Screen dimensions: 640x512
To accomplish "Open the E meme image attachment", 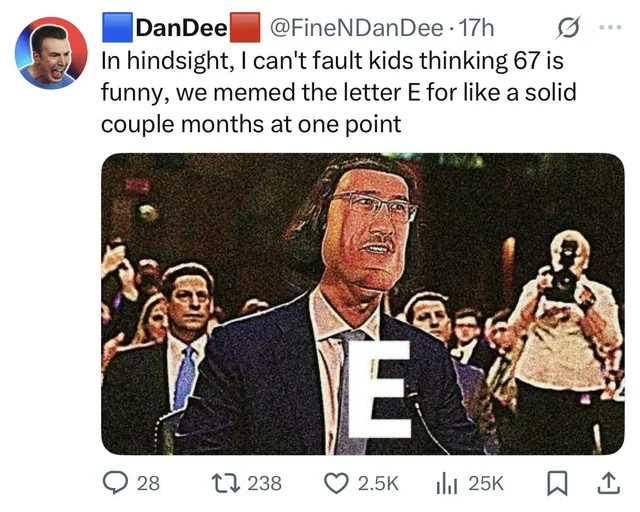I will pos(362,304).
